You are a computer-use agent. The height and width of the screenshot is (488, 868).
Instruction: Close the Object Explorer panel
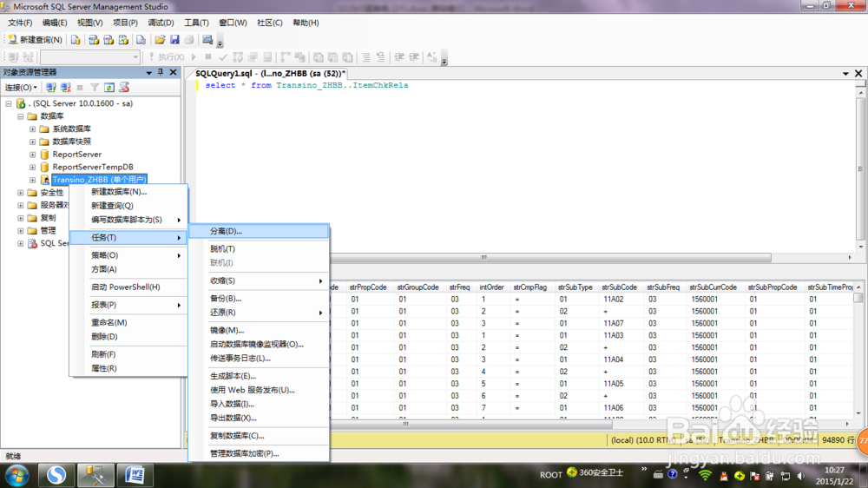pyautogui.click(x=174, y=73)
